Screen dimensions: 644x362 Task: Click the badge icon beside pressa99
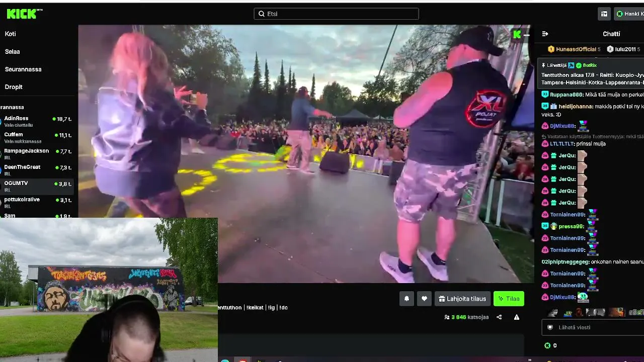[x=553, y=226]
